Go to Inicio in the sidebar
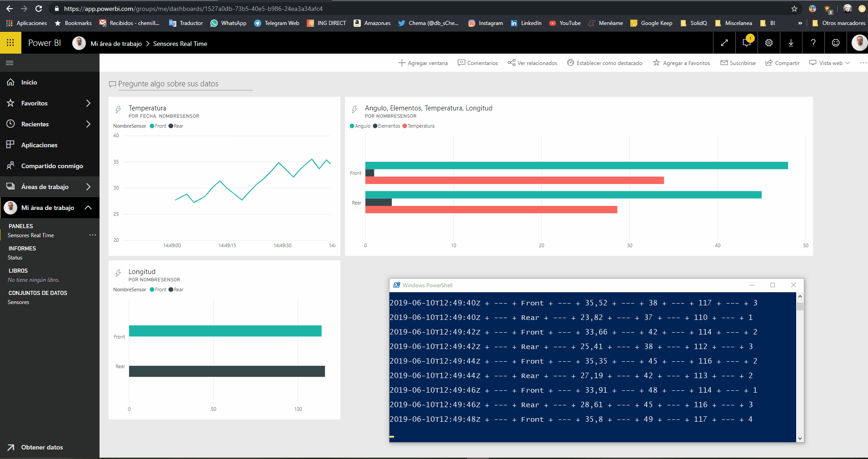 coord(29,82)
